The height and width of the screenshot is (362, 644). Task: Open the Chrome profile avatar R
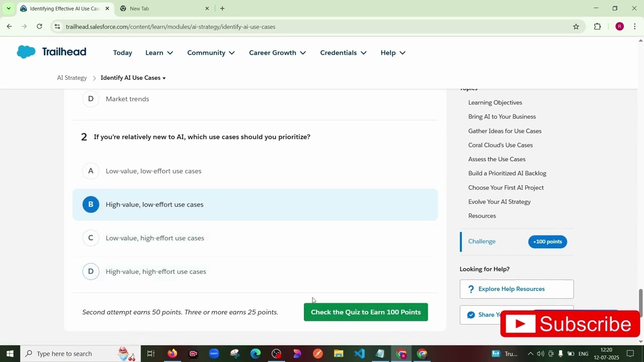click(620, 27)
